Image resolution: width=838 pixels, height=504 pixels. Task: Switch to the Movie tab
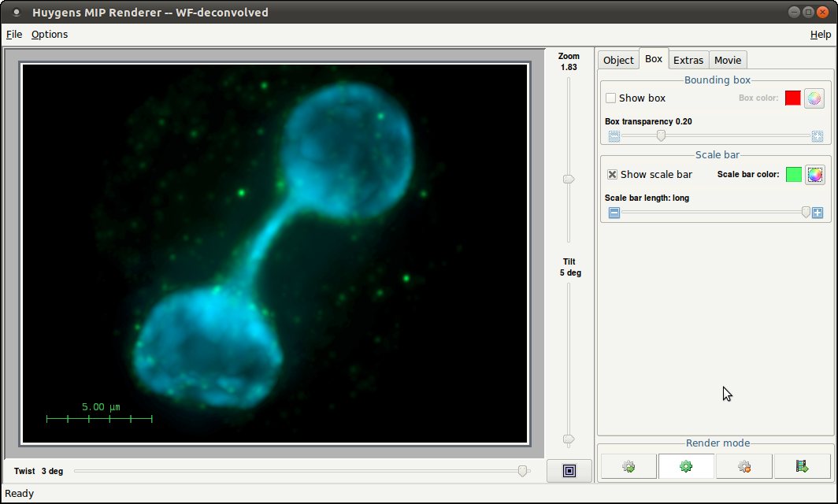(727, 61)
